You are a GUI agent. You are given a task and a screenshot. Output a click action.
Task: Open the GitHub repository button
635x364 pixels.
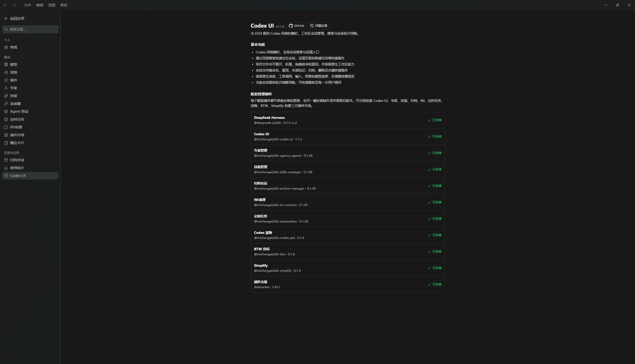pos(296,26)
